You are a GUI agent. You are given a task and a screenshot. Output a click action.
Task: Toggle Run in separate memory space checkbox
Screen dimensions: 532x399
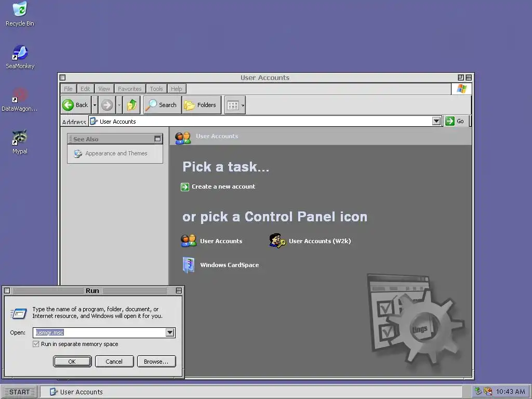click(36, 344)
